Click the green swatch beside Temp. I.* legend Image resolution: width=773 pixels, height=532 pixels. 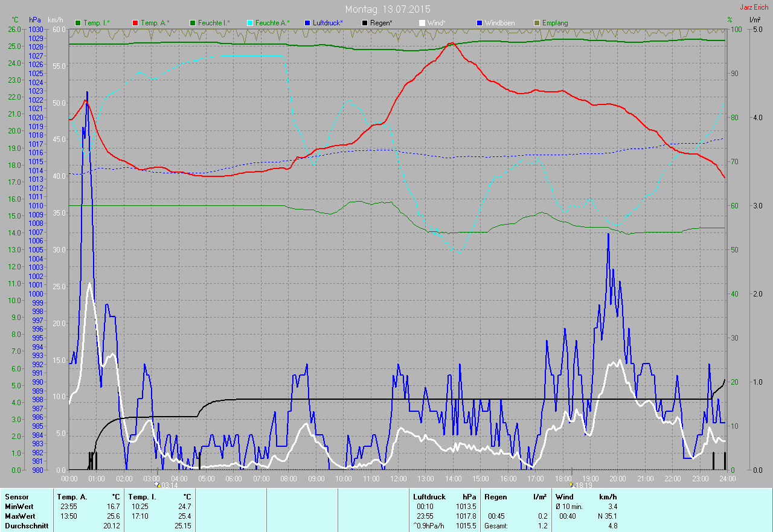click(x=78, y=23)
